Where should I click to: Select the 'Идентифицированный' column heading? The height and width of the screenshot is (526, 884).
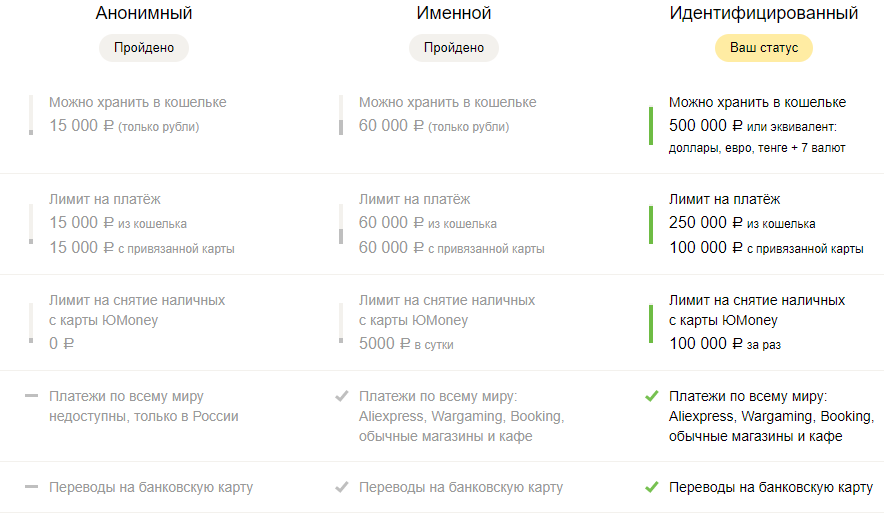coord(764,14)
